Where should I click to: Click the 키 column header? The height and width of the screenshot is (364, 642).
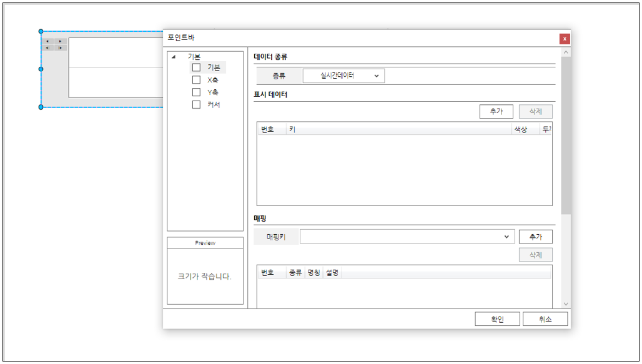(399, 129)
